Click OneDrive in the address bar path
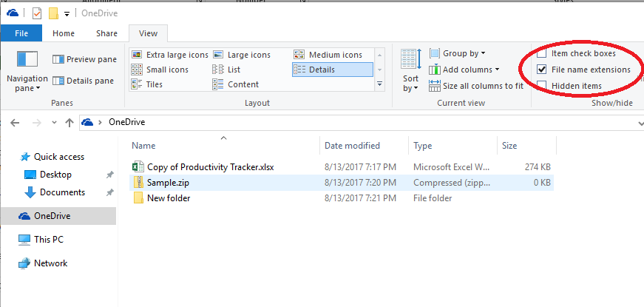Image resolution: width=644 pixels, height=307 pixels. click(126, 122)
